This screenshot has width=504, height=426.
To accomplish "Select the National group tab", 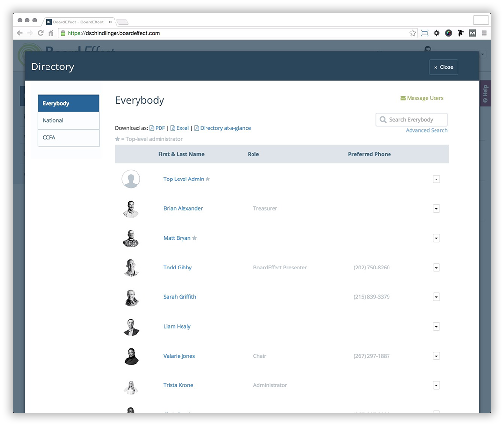I will coord(69,120).
